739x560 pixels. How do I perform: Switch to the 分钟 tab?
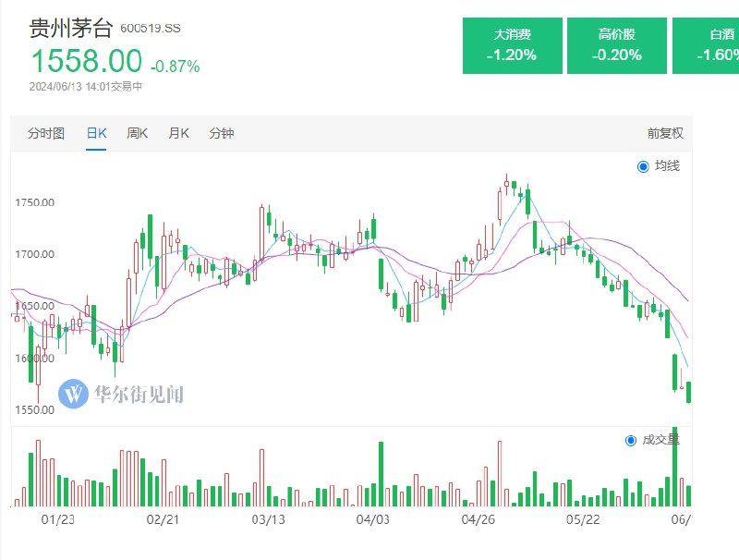(x=222, y=133)
